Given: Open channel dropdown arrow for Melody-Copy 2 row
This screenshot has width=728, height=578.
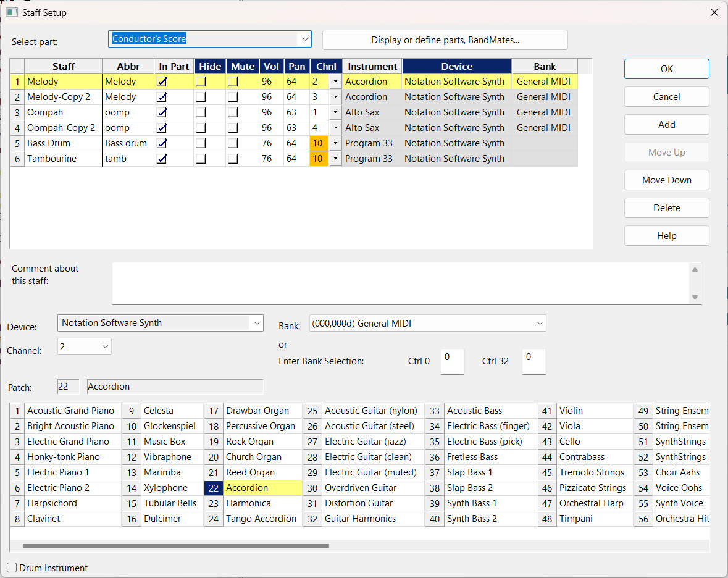Looking at the screenshot, I should click(x=335, y=97).
